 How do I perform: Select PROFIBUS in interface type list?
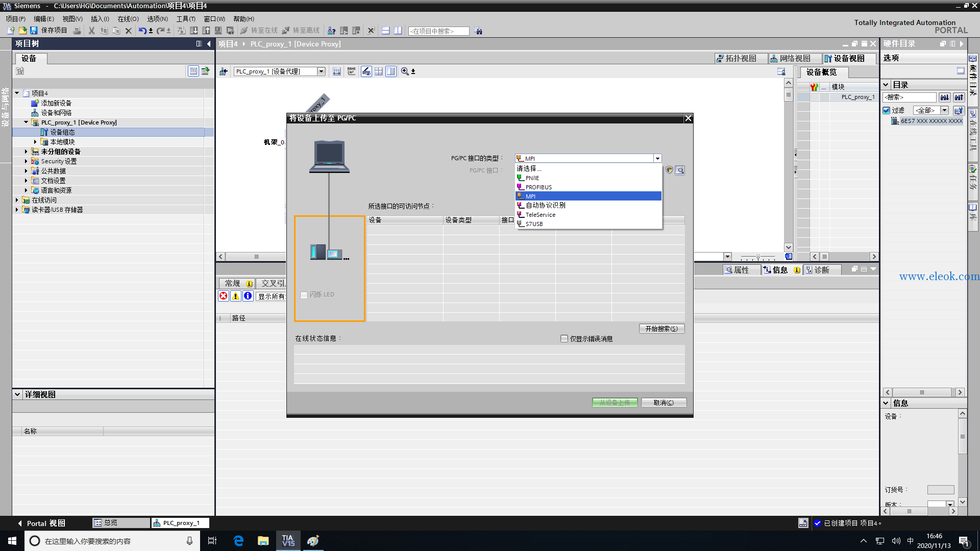click(589, 187)
